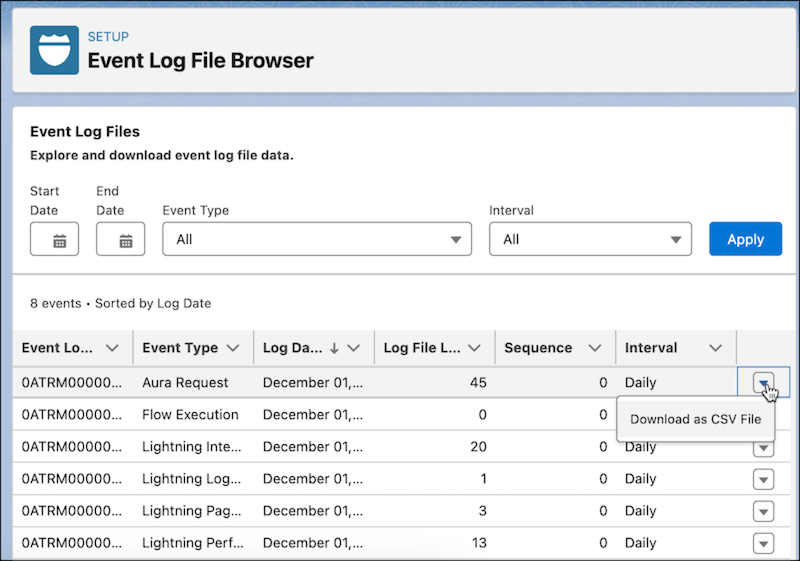800x561 pixels.
Task: Open the Event Log File ID column menu
Action: click(112, 348)
